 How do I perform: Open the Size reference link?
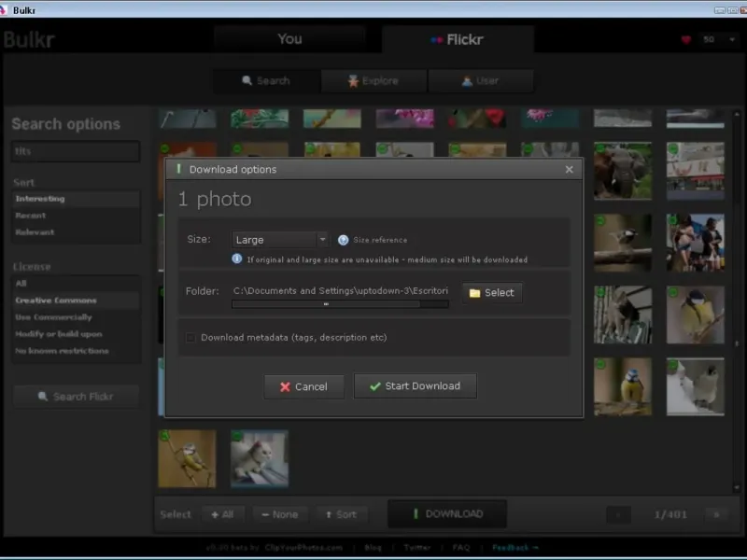pyautogui.click(x=380, y=240)
